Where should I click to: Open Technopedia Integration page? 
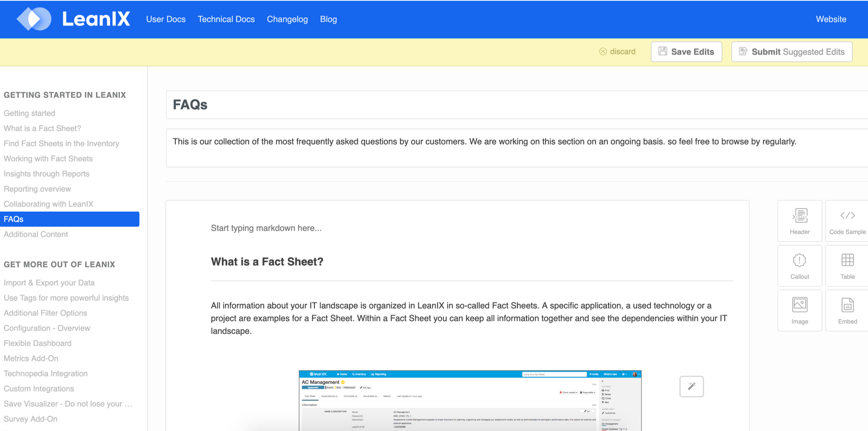(46, 374)
